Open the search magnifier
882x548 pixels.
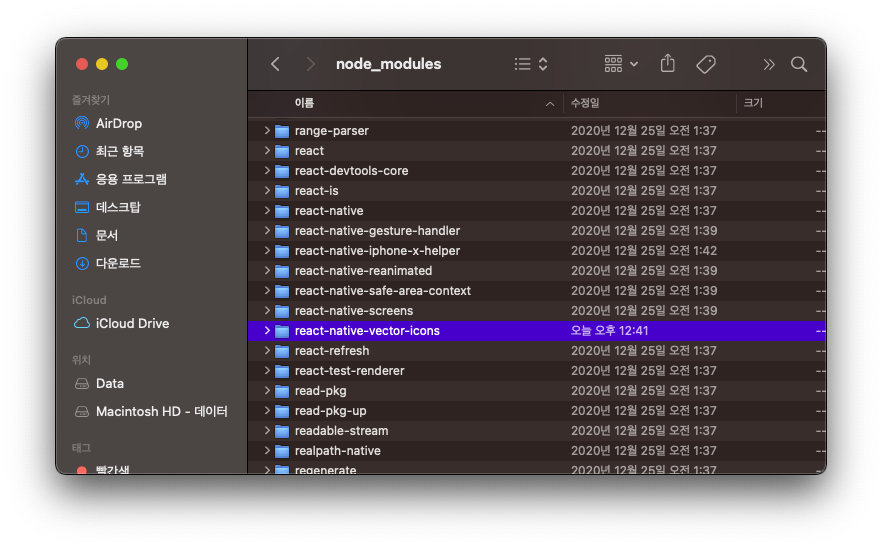click(799, 64)
